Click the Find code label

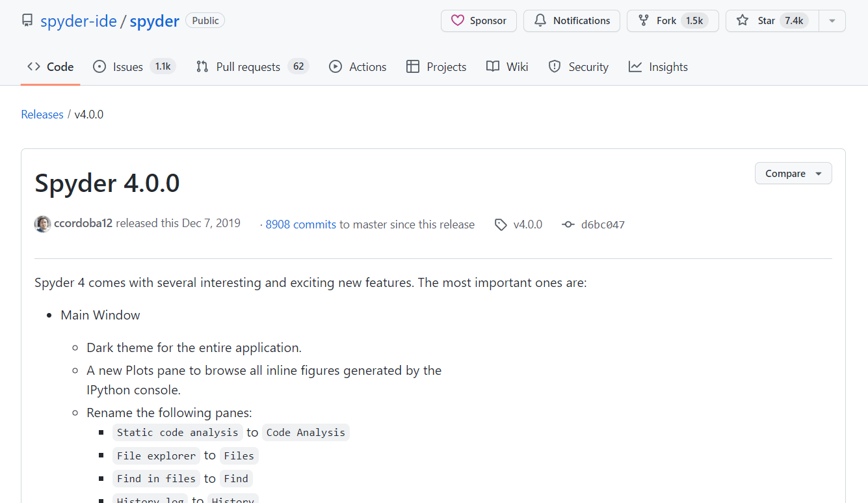(x=236, y=478)
